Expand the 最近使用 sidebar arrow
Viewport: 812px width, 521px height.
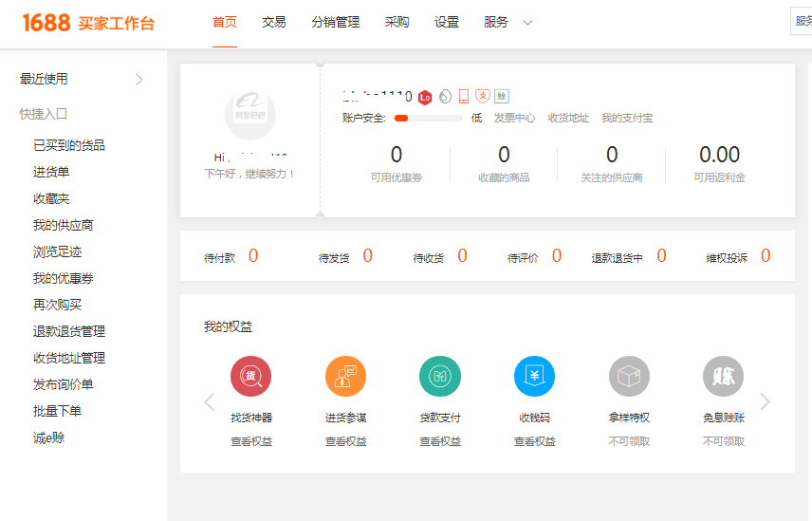[139, 80]
